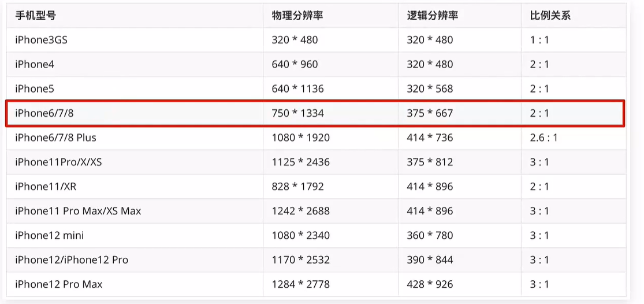Click the 比例关系 column header
Screen dimensions: 644x304
click(x=550, y=16)
